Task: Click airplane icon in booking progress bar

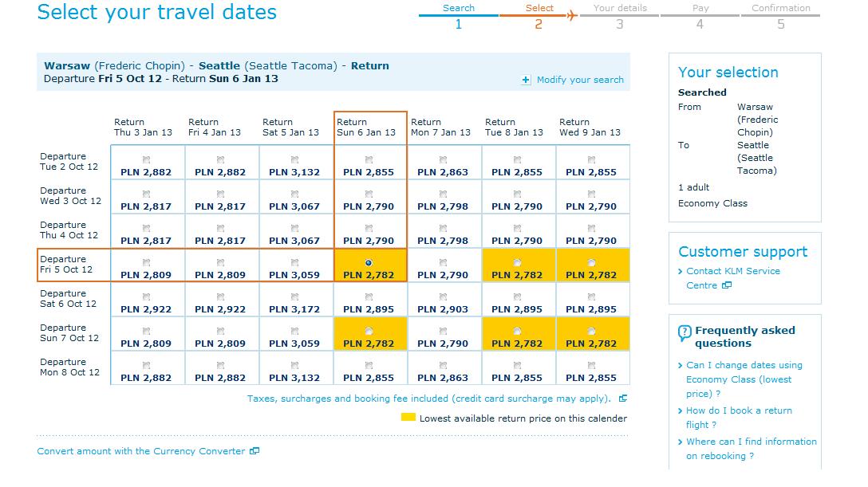Action: coord(572,15)
